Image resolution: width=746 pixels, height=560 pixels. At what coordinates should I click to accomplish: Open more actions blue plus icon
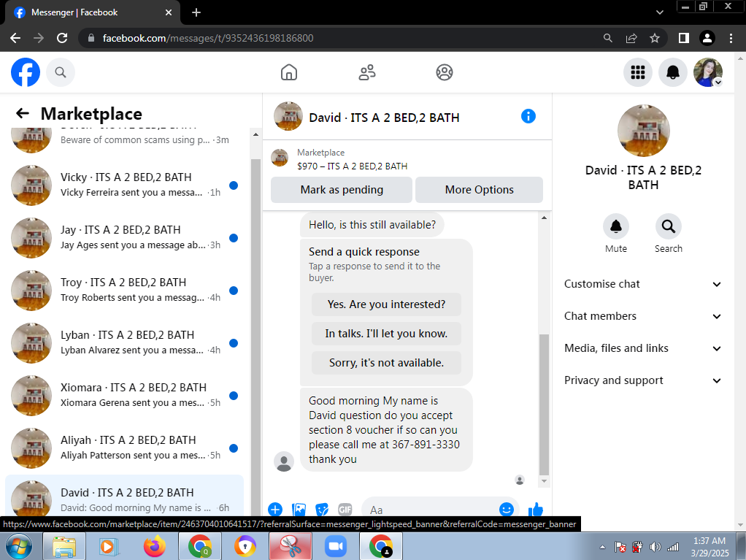point(275,510)
